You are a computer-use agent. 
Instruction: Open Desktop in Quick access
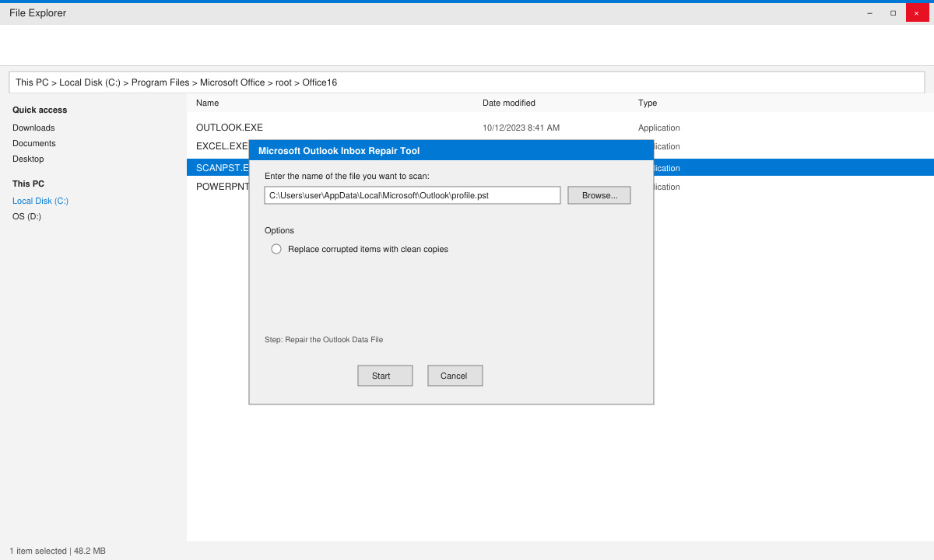tap(28, 159)
